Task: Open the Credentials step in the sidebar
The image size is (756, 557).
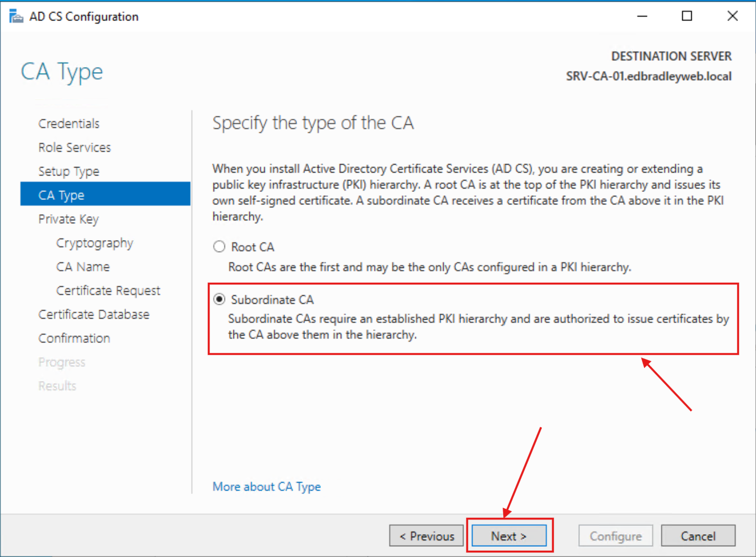Action: click(69, 123)
